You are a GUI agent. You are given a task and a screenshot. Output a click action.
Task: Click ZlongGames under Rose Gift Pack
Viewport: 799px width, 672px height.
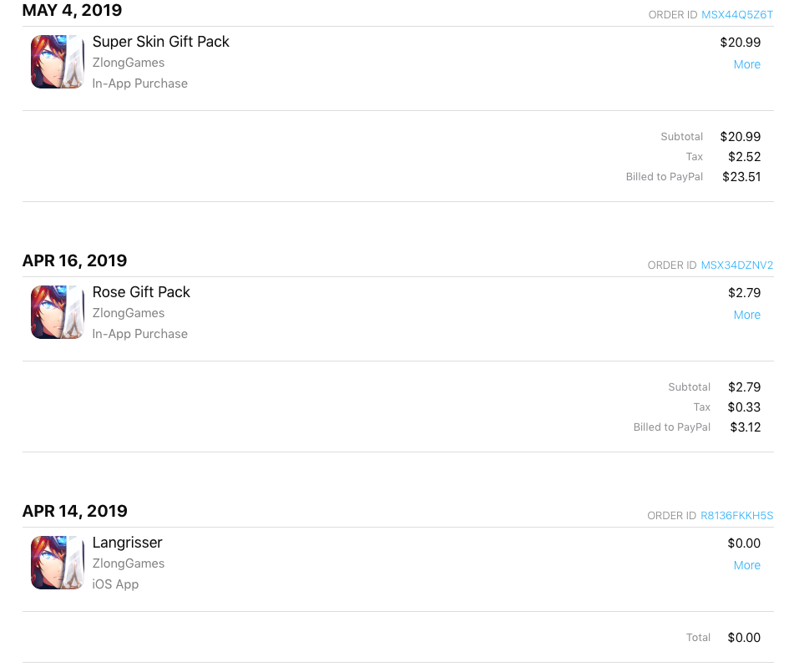[129, 313]
